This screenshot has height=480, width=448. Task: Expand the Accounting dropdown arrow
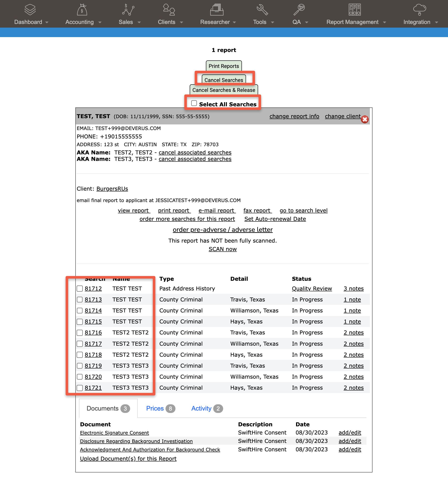coord(100,22)
